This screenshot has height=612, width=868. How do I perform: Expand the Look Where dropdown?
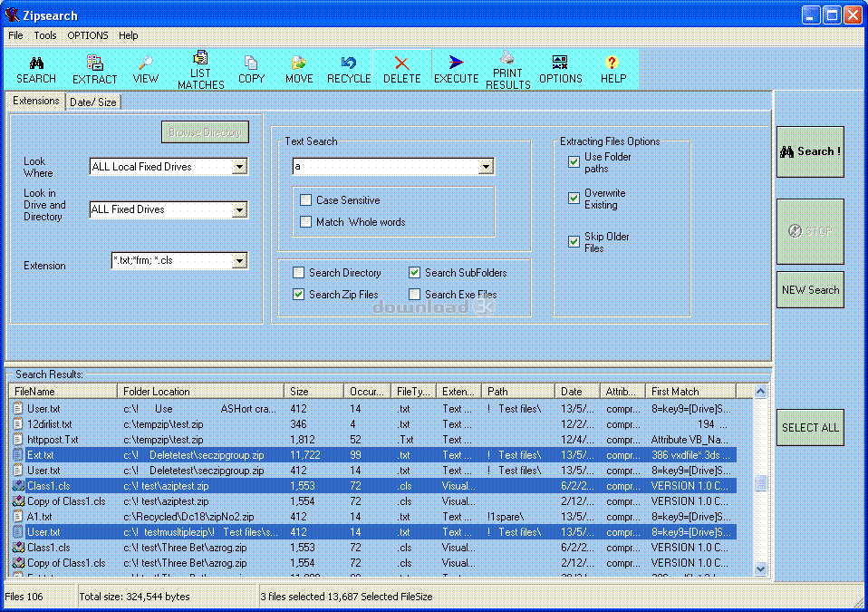[x=239, y=167]
